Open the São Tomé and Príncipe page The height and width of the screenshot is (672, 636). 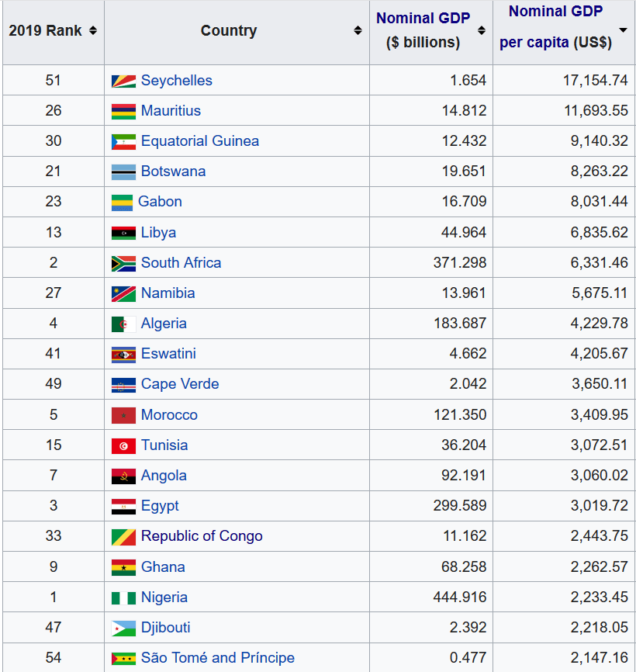(x=218, y=657)
